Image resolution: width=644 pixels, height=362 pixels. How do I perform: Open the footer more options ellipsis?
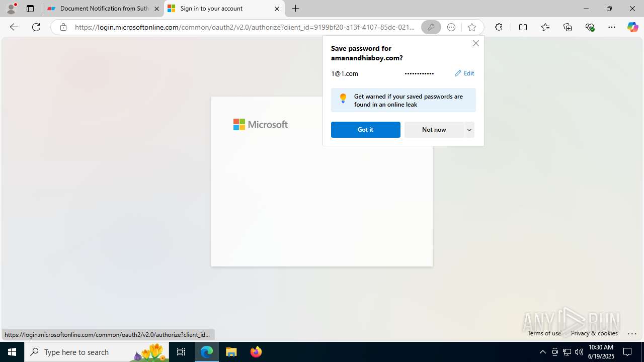632,333
